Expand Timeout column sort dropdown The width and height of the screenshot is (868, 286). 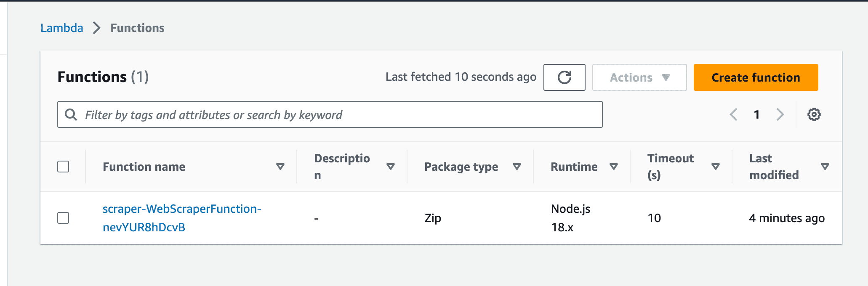click(716, 167)
